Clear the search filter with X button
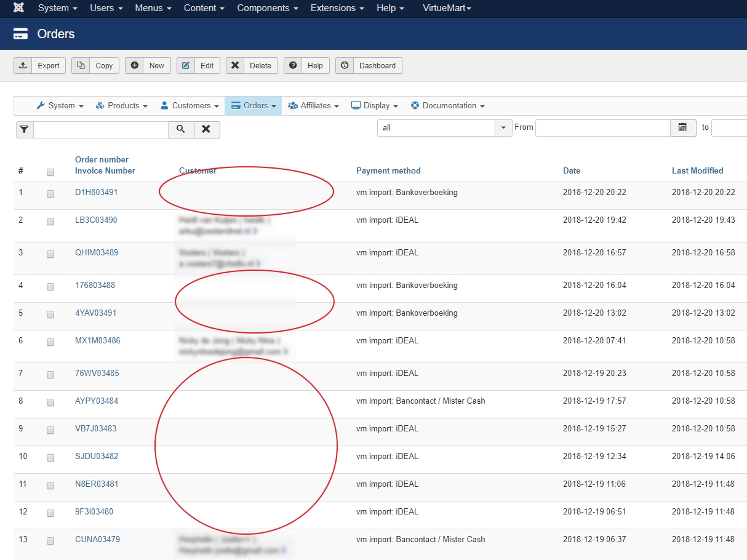Viewport: 747px width, 560px height. (x=207, y=129)
